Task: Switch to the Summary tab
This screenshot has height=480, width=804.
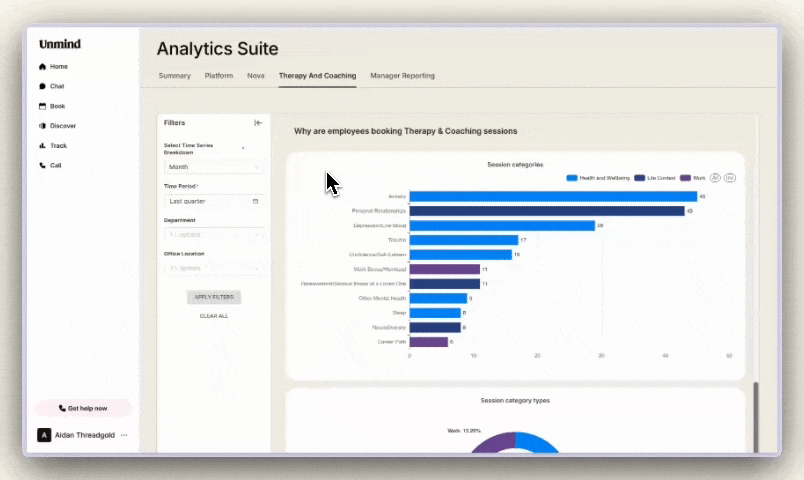Action: pos(174,76)
